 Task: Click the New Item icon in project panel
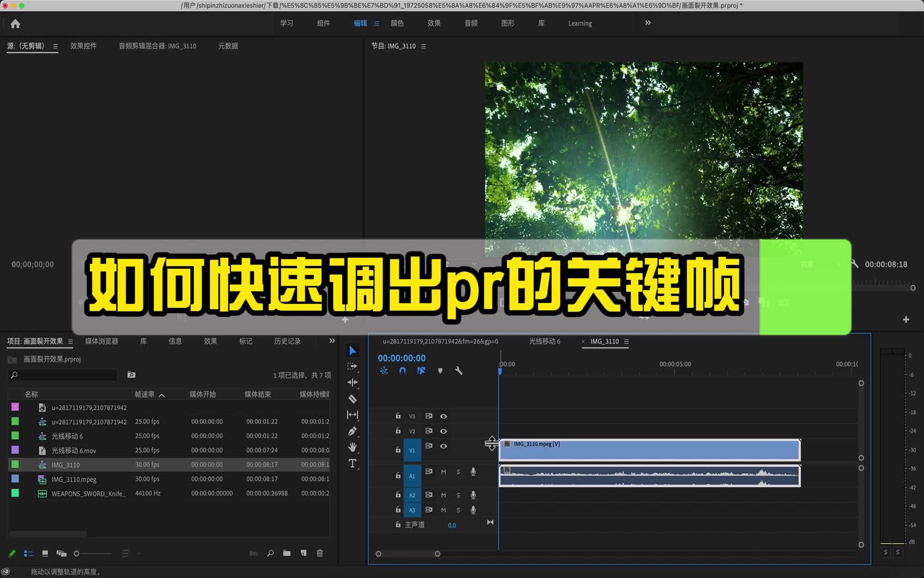coord(304,553)
